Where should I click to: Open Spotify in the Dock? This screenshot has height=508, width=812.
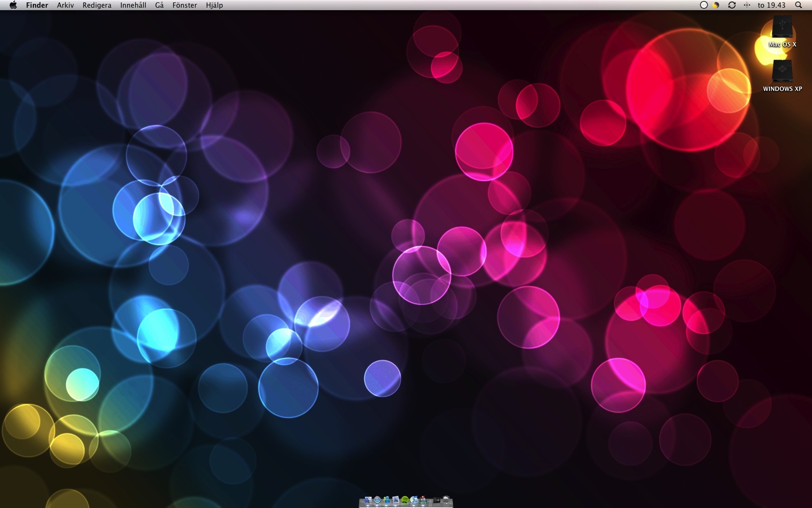pyautogui.click(x=405, y=500)
